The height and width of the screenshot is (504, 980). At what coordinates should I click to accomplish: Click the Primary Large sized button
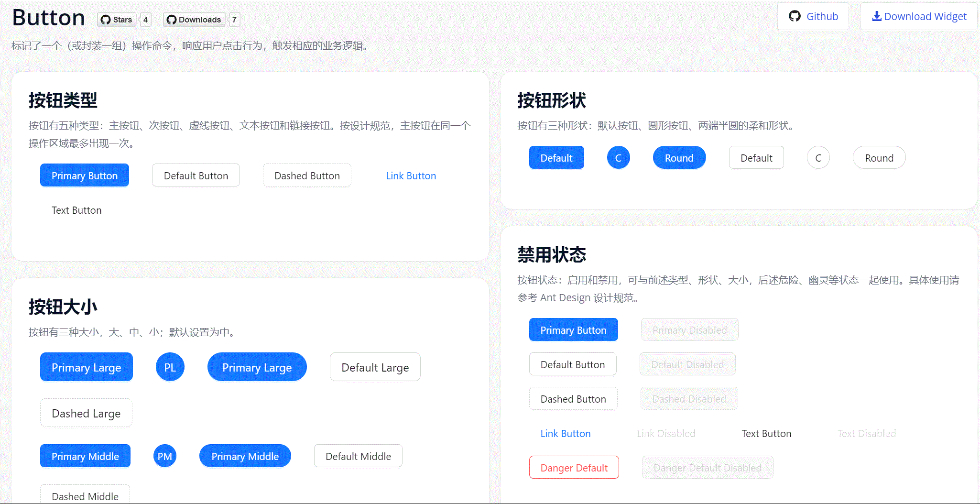[x=86, y=367]
